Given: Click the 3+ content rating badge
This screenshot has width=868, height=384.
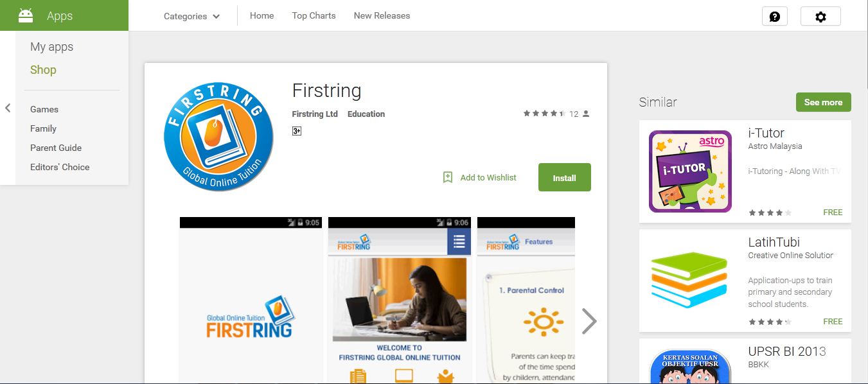Looking at the screenshot, I should point(297,131).
